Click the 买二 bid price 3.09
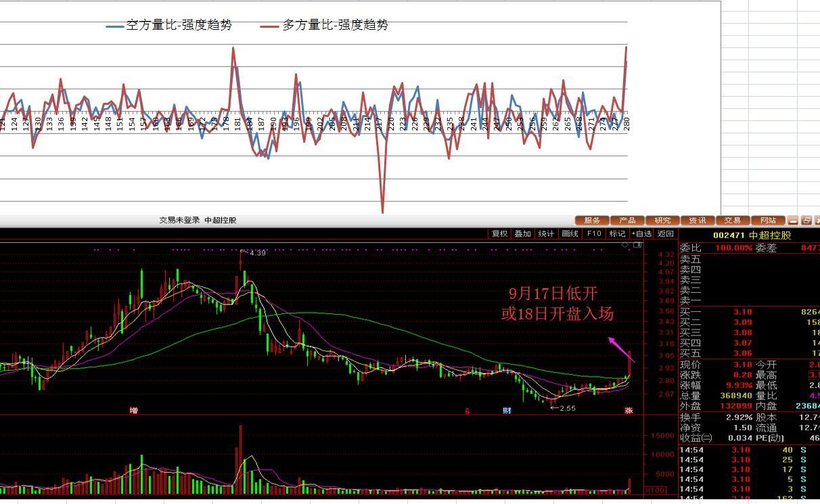The width and height of the screenshot is (820, 504). pyautogui.click(x=743, y=322)
